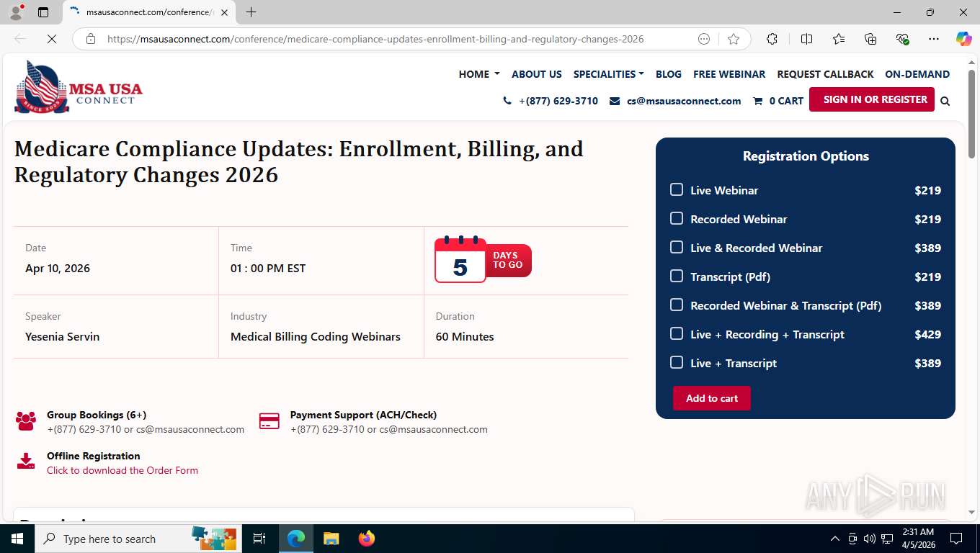The image size is (980, 553).
Task: Open the Favorites list icon
Action: (x=839, y=39)
